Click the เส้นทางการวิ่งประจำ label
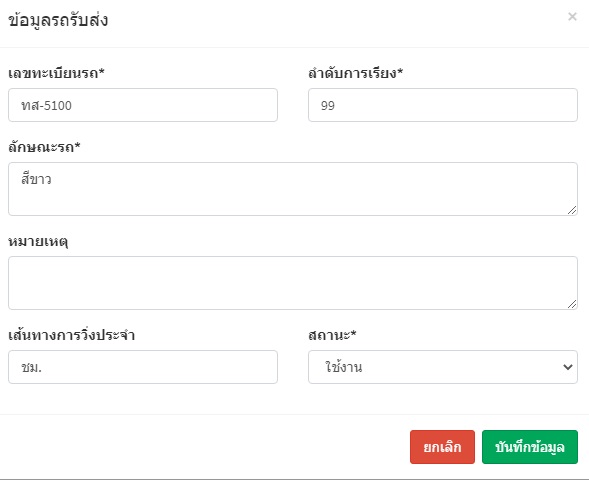The image size is (589, 480). click(x=71, y=334)
